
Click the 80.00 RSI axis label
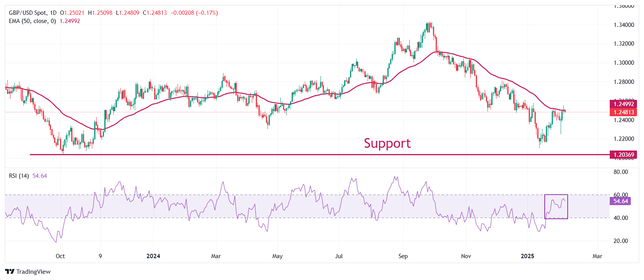621,172
